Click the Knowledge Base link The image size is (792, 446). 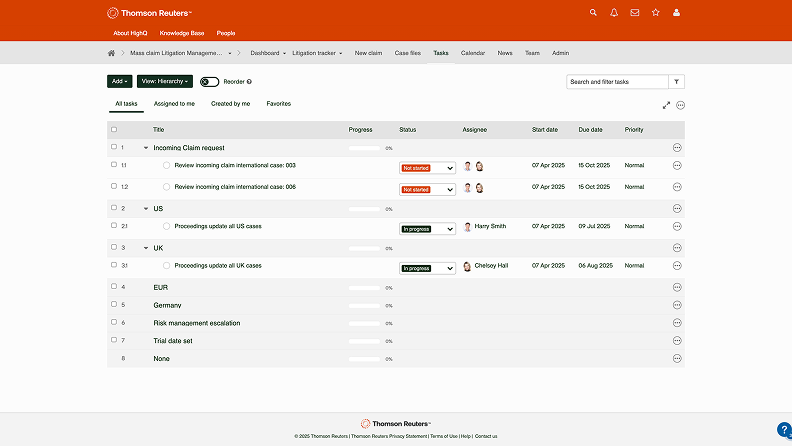coord(181,33)
